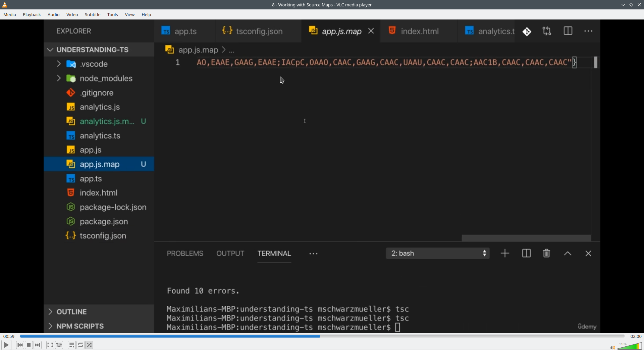Open the '2: bash' terminal dropdown
This screenshot has height=350, width=644.
[438, 254]
